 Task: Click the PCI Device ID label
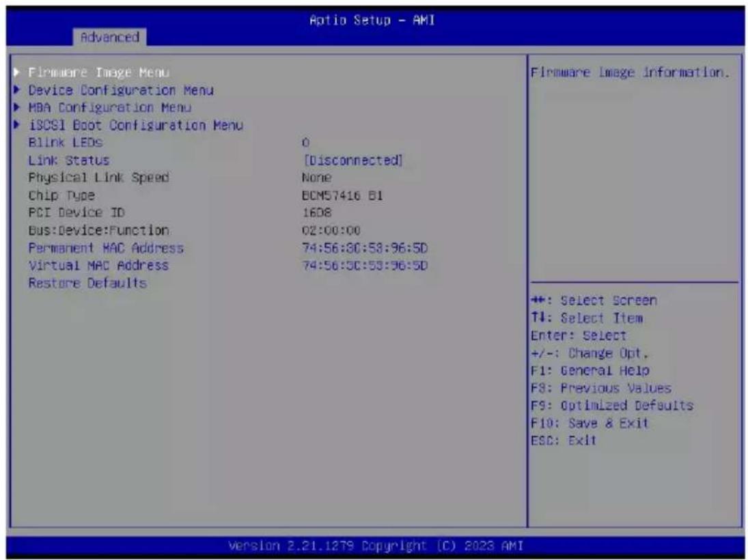click(77, 212)
